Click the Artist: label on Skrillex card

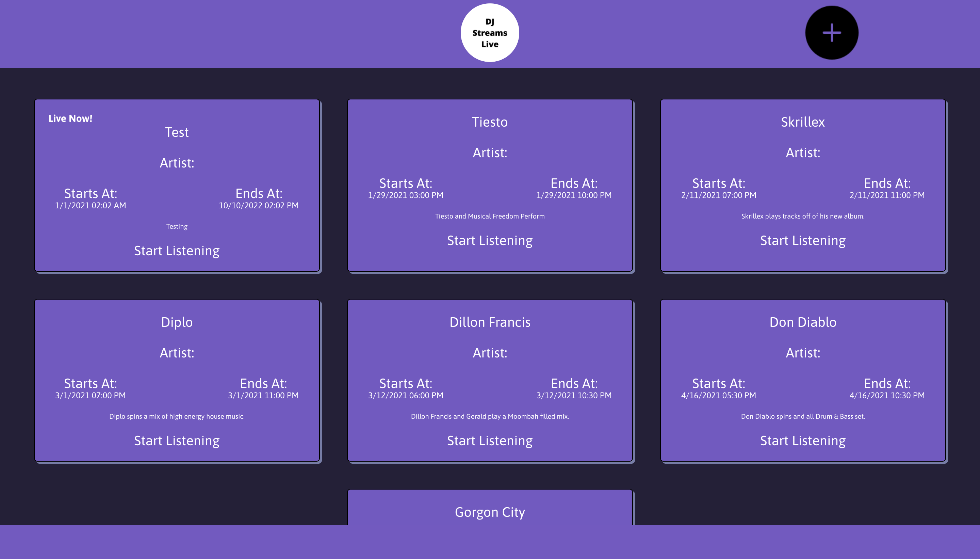click(x=803, y=153)
